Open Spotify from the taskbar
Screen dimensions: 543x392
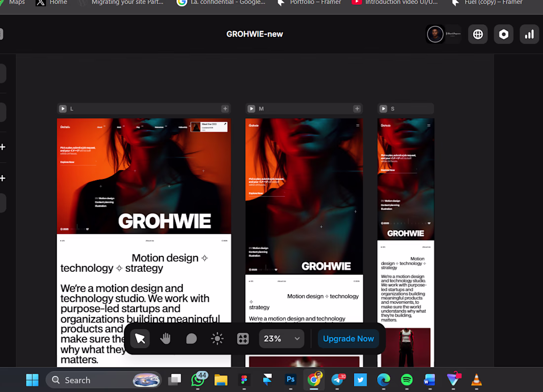(407, 380)
